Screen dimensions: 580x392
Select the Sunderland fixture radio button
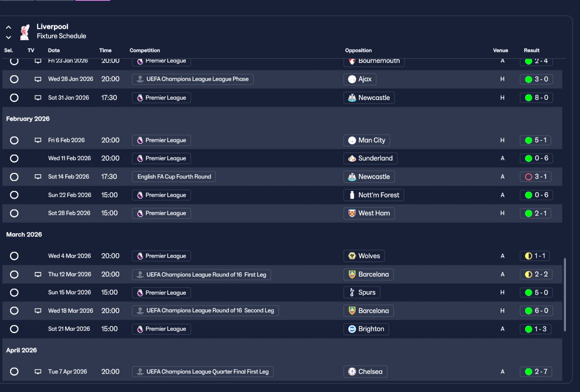click(x=14, y=158)
